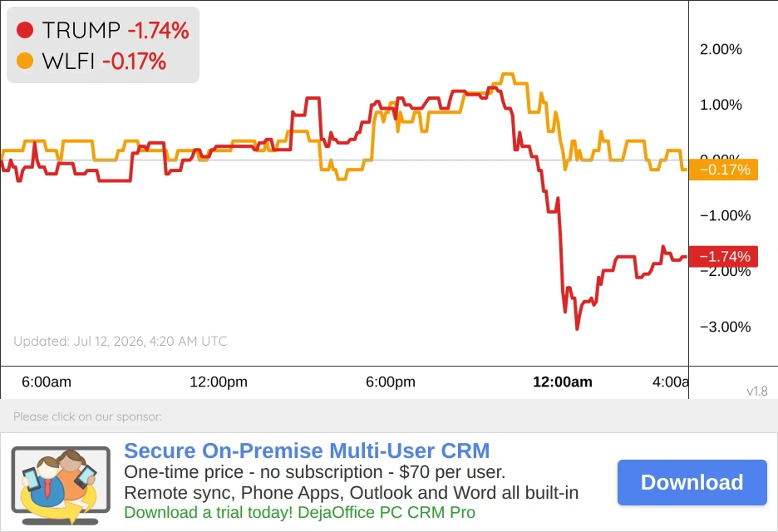Click the 12:00am time axis label
Screen dimensions: 778x532
pos(563,382)
